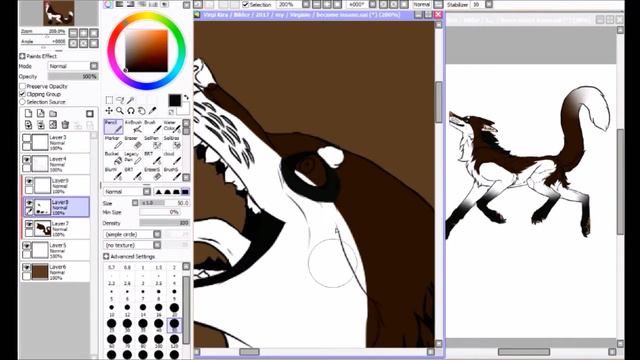Hide Layer7 using its eye icon
The height and width of the screenshot is (360, 640).
pyautogui.click(x=29, y=224)
